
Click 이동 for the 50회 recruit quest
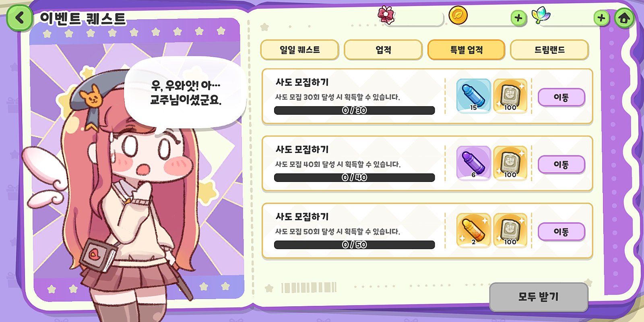click(561, 232)
